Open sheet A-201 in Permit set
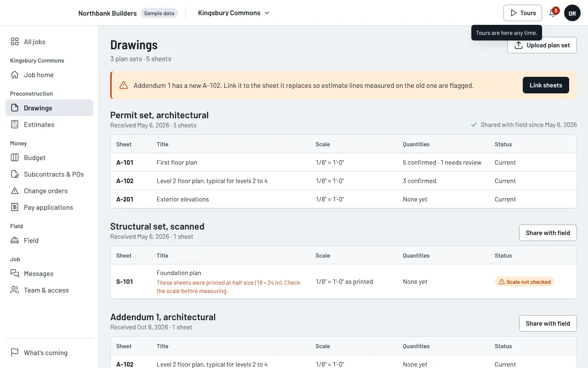The height and width of the screenshot is (368, 588). [344, 199]
